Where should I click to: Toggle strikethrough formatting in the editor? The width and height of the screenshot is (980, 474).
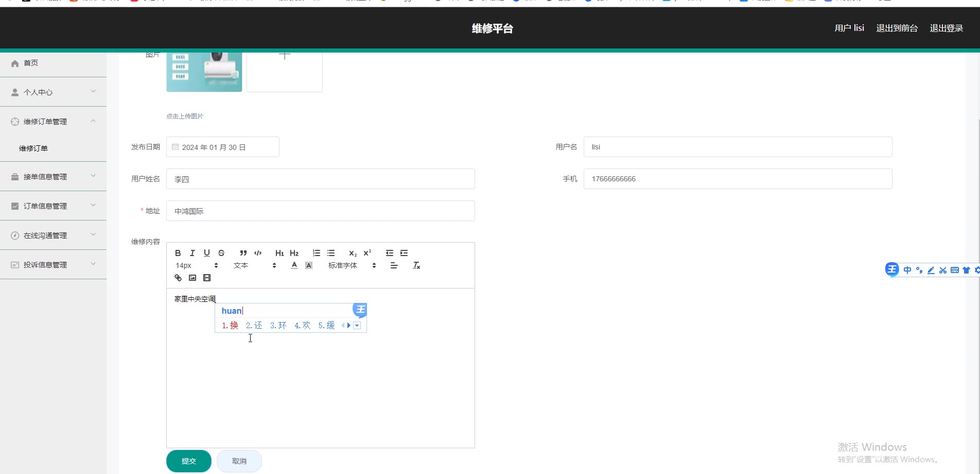point(221,253)
